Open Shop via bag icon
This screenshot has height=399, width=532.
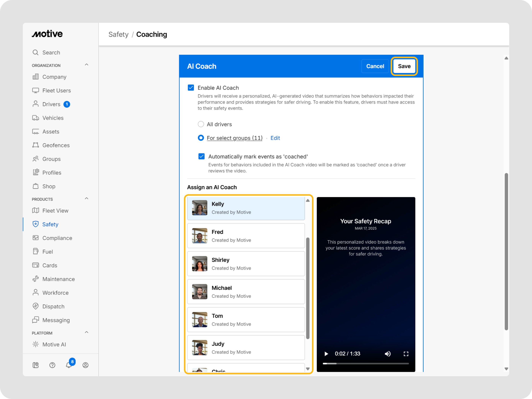(x=36, y=186)
